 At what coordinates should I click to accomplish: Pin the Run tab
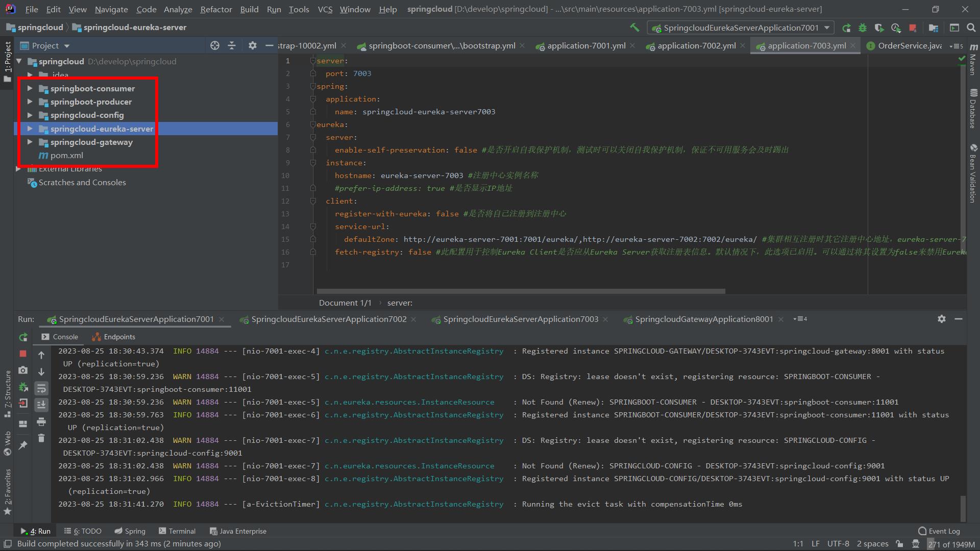(x=23, y=445)
